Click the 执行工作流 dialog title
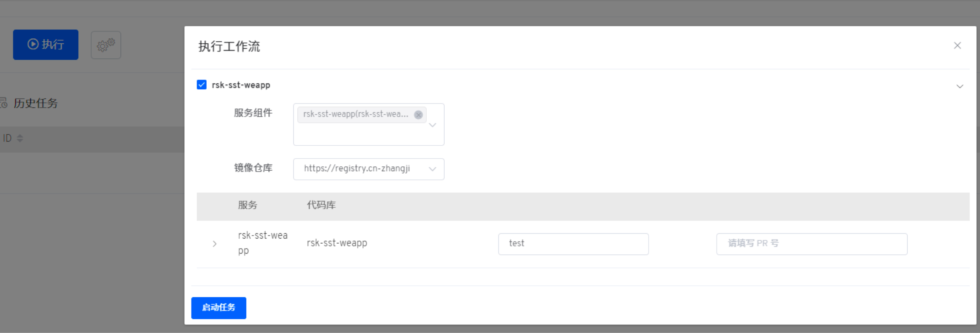Image resolution: width=980 pixels, height=333 pixels. [229, 47]
